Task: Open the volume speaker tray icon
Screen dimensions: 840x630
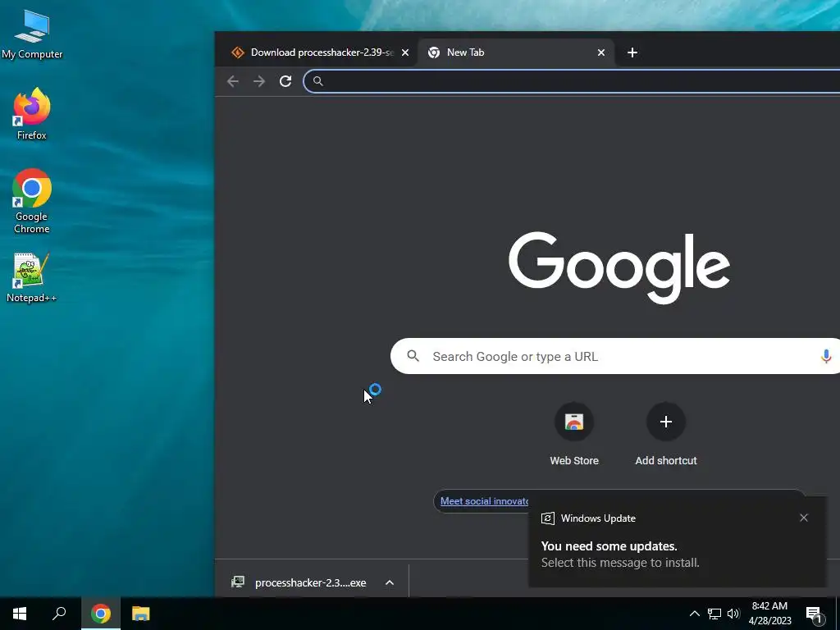Action: pos(733,614)
